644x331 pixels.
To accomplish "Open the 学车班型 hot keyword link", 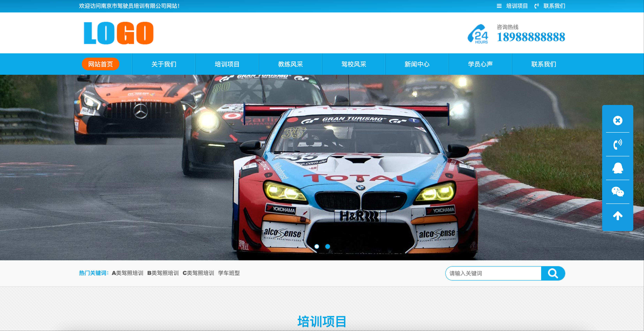I will [x=229, y=273].
